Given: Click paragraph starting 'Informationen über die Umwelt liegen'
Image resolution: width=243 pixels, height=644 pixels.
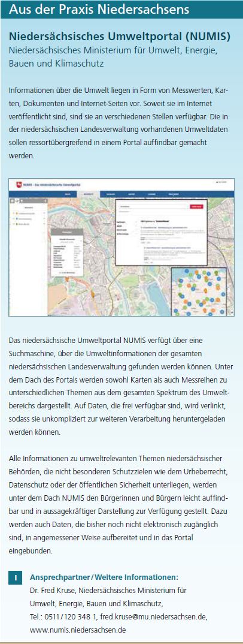Looking at the screenshot, I should coord(119,123).
